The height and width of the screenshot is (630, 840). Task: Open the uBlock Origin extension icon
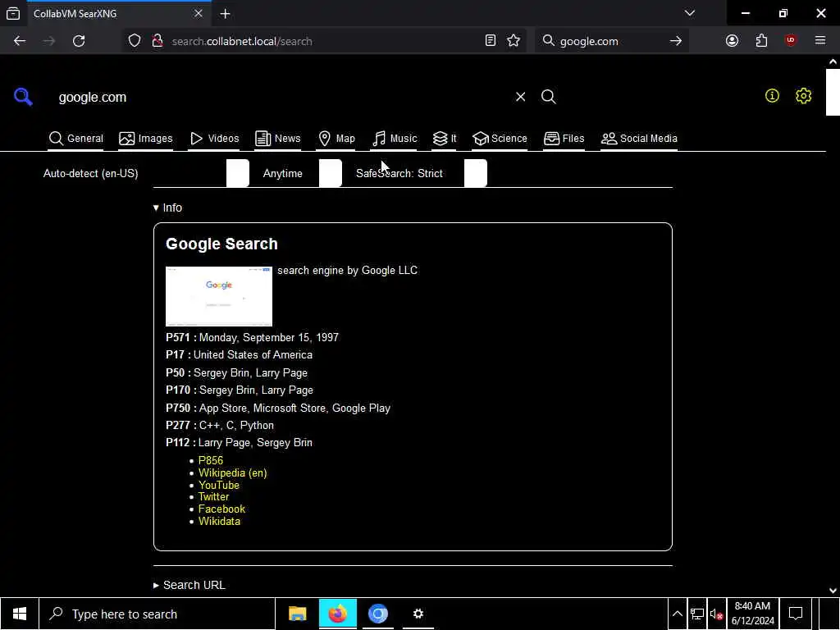tap(791, 41)
